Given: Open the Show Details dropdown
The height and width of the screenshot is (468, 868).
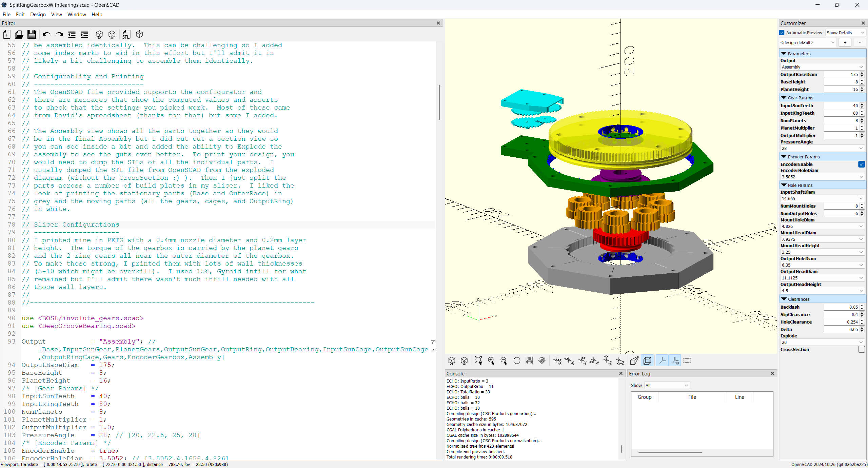Looking at the screenshot, I should [x=846, y=33].
